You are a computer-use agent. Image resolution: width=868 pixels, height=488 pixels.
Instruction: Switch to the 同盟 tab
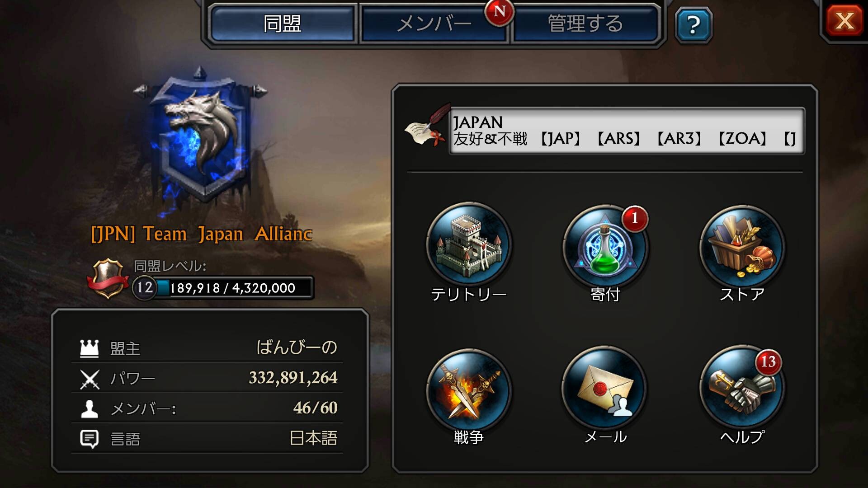pos(282,23)
